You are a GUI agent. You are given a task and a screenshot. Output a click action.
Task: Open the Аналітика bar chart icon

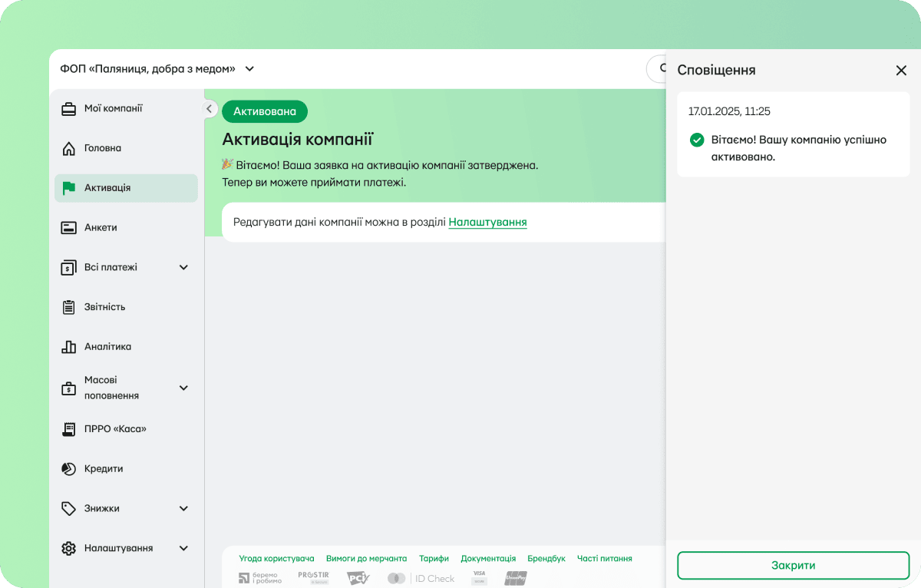68,347
